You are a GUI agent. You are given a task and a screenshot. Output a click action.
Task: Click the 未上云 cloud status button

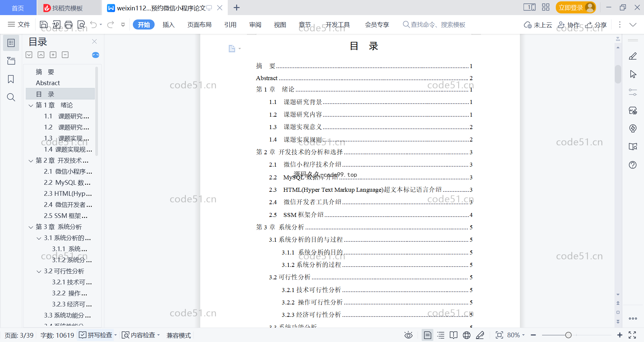(538, 24)
